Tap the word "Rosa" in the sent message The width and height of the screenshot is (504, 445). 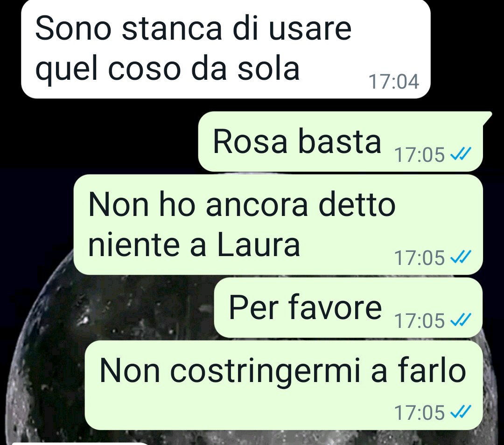250,142
